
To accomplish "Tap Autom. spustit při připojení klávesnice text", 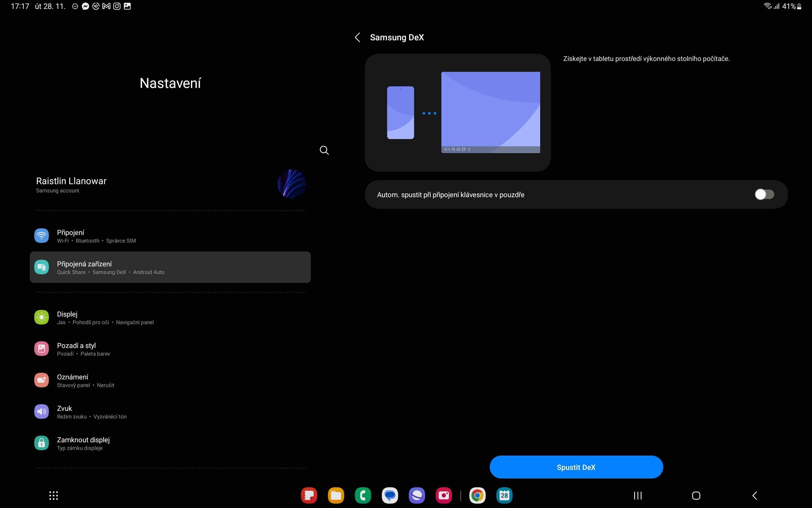I will 451,195.
